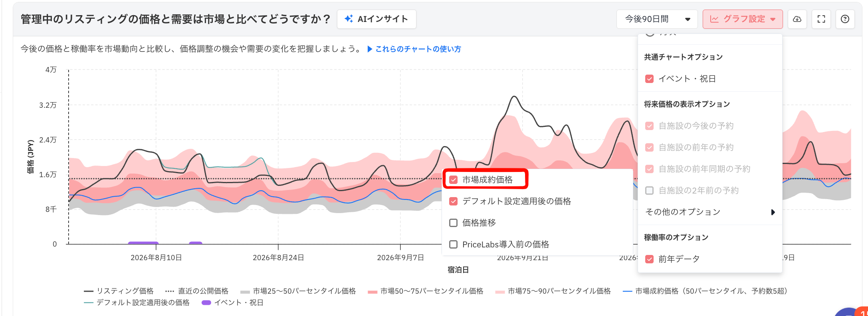The height and width of the screenshot is (316, 868).
Task: Enable the 価格推移 checkbox
Action: point(453,223)
